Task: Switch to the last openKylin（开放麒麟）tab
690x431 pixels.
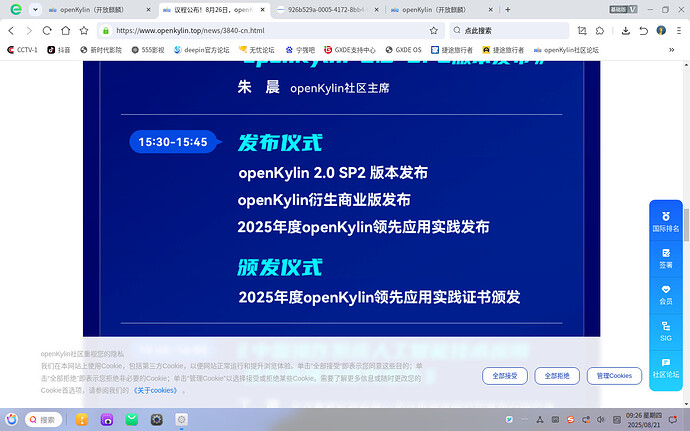Action: (442, 9)
